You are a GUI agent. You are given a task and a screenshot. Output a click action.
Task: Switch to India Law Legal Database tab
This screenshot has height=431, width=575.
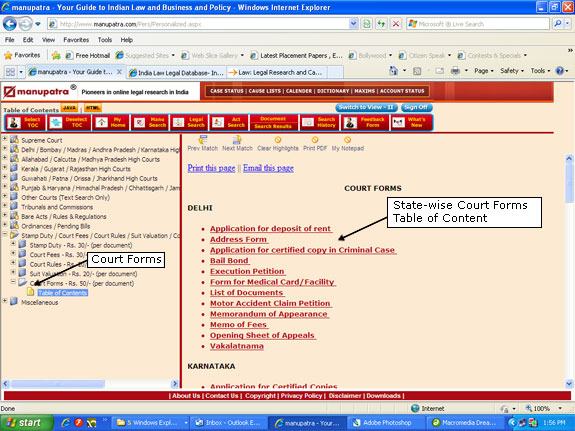click(x=176, y=73)
